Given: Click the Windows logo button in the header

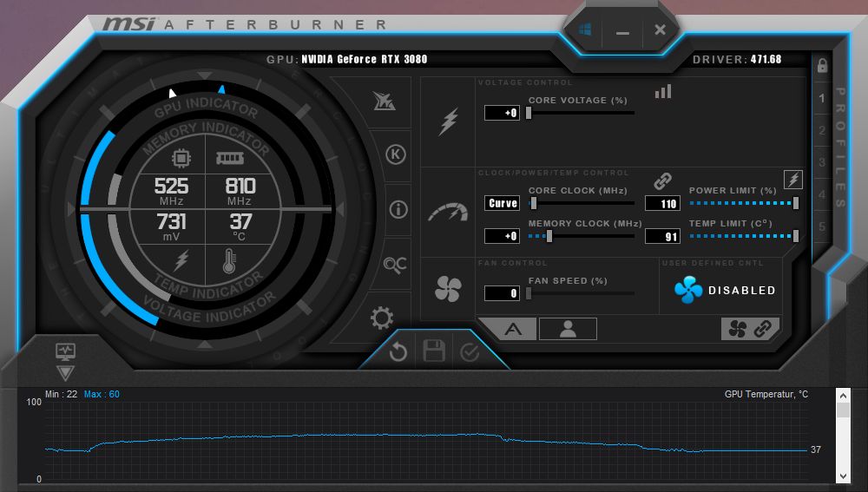Looking at the screenshot, I should point(585,30).
